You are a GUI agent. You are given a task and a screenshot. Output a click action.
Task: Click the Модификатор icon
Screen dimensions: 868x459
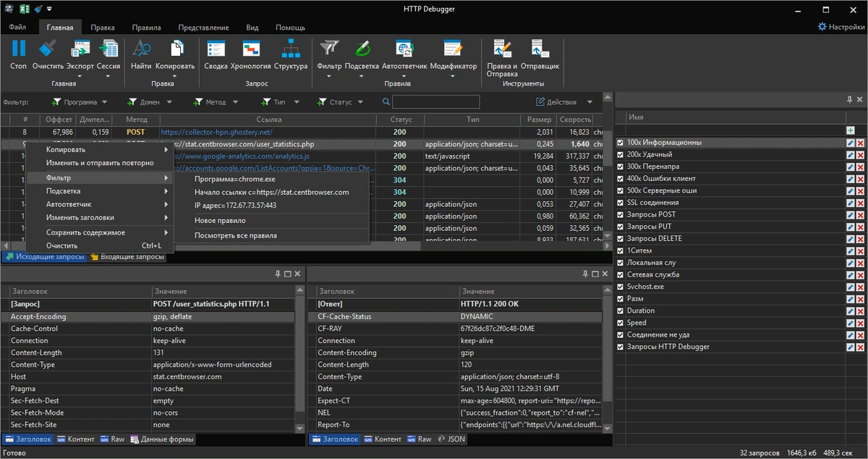click(454, 49)
